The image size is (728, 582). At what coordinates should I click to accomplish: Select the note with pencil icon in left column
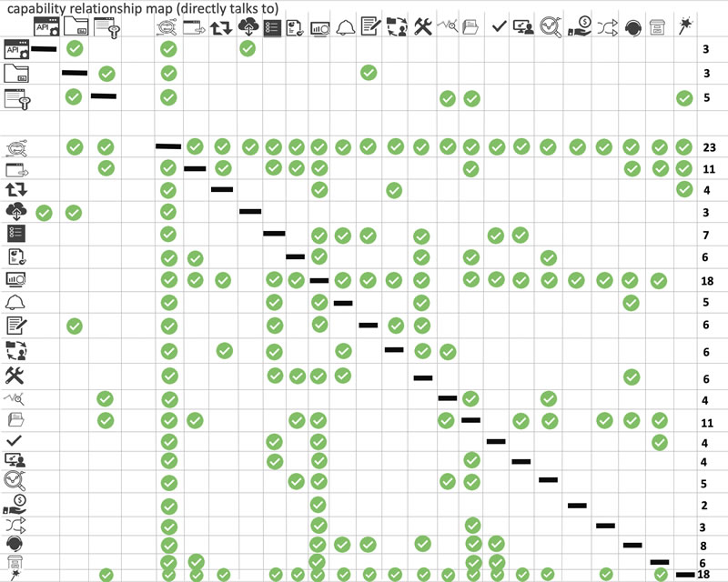[16, 325]
